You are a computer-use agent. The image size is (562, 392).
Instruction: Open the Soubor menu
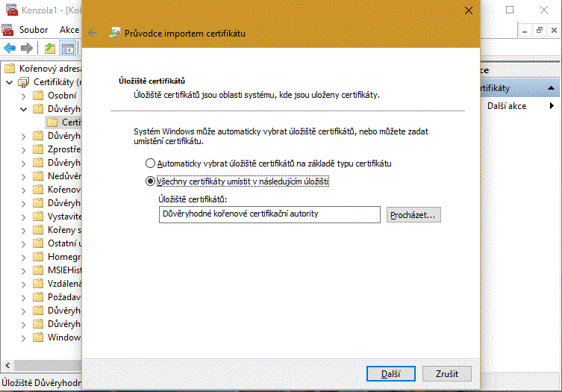coord(35,30)
